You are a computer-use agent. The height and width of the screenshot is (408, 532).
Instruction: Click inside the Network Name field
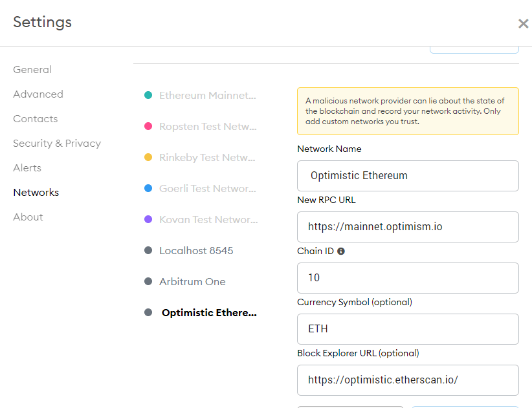[x=408, y=175]
